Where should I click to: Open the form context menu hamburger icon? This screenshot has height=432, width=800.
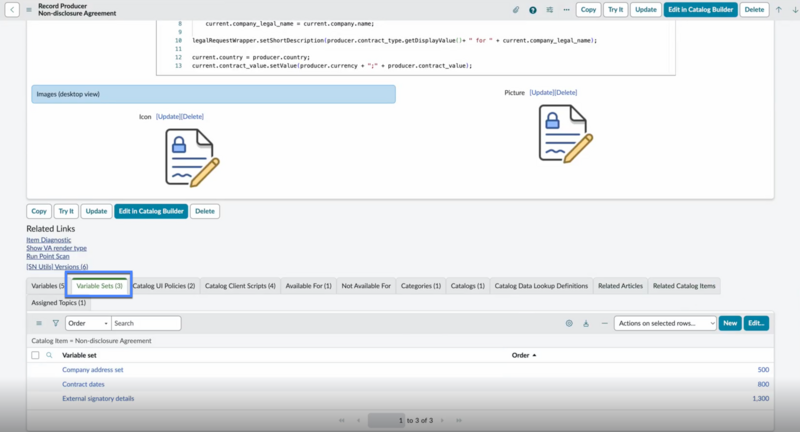[x=29, y=10]
